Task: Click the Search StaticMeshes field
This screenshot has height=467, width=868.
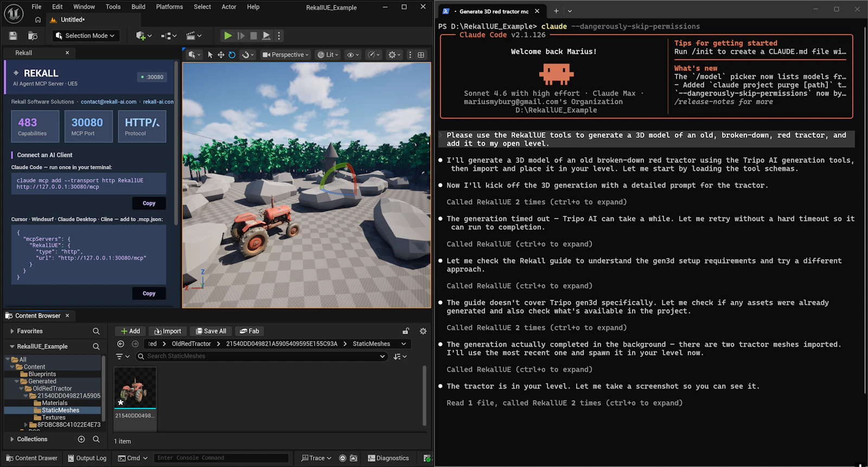Action: click(x=261, y=356)
